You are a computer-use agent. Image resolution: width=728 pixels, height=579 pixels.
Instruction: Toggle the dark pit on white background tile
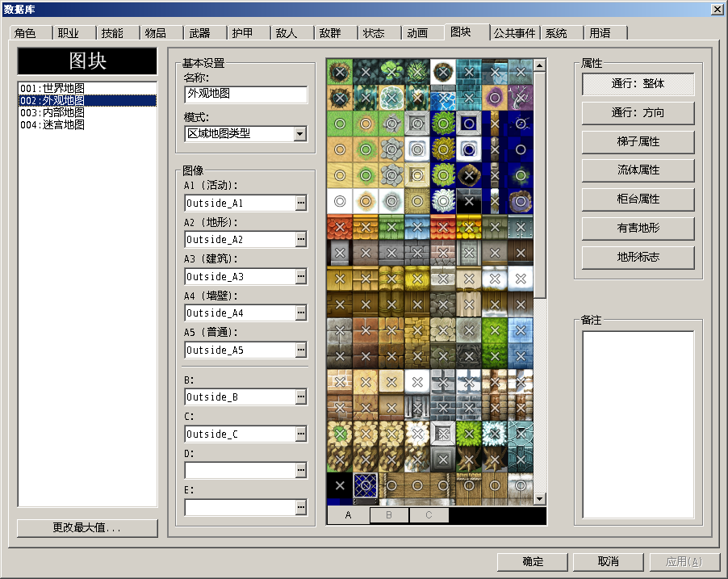click(443, 72)
